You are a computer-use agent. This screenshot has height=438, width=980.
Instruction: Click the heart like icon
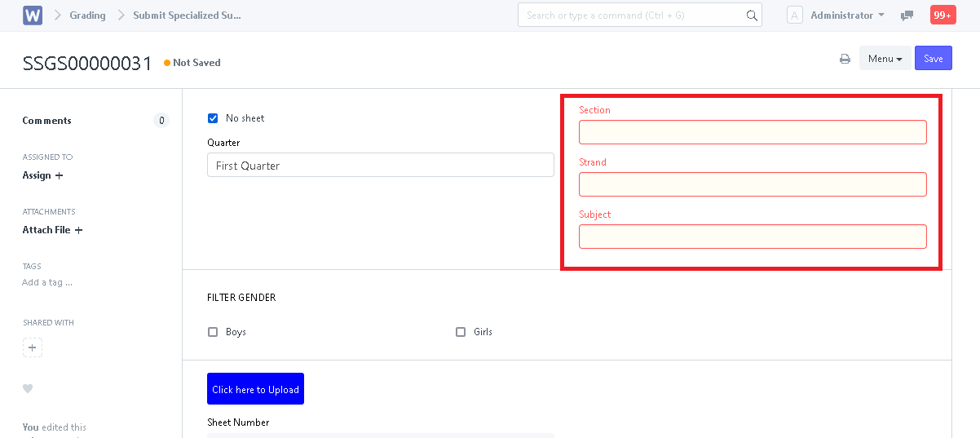pos(28,388)
